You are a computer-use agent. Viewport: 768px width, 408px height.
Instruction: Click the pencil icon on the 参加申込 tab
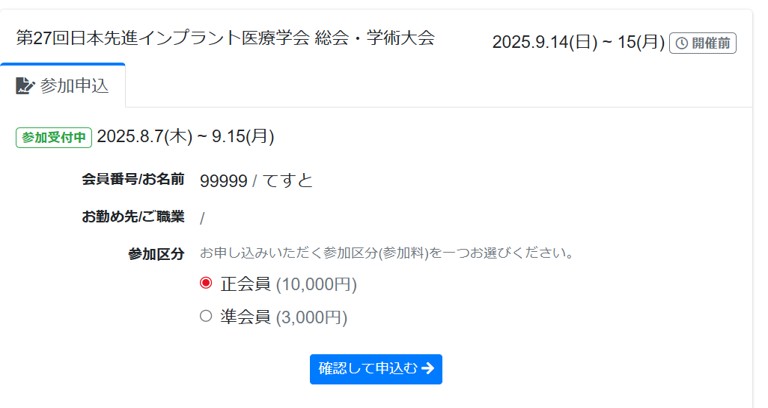tap(25, 86)
